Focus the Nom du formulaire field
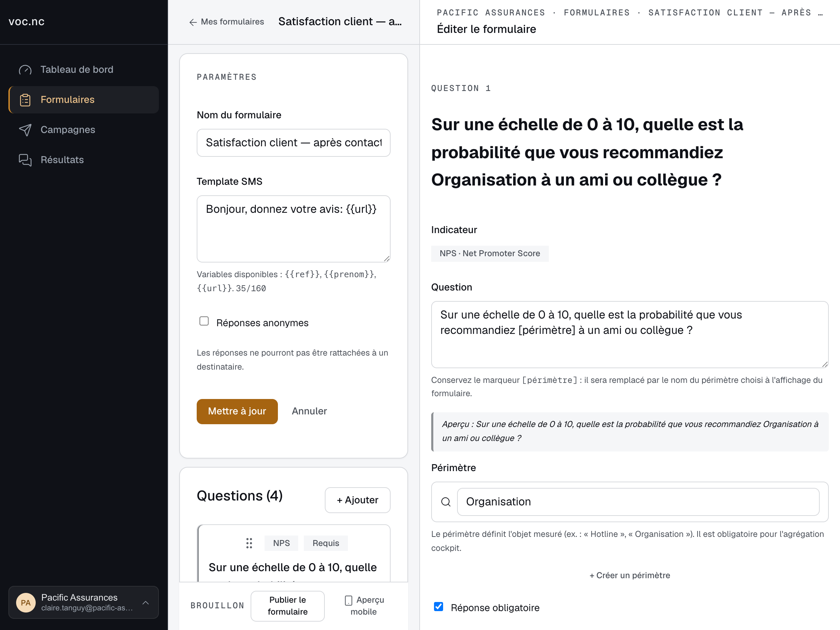 pos(293,143)
